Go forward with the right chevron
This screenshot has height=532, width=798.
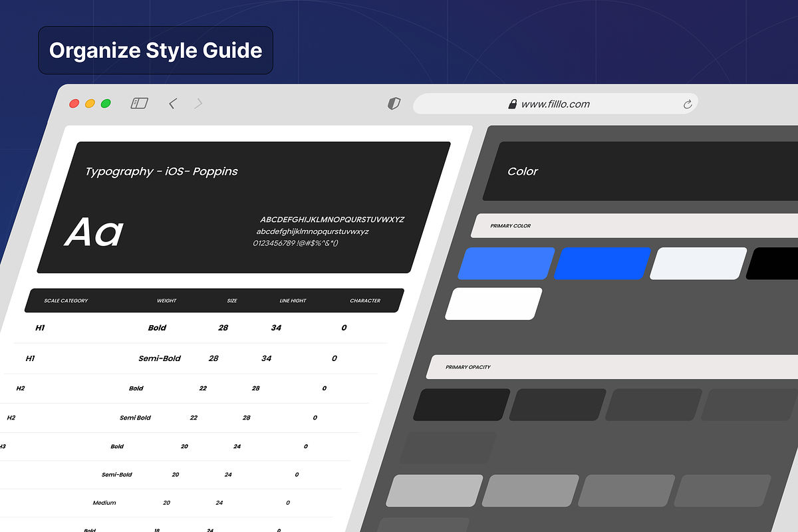199,104
